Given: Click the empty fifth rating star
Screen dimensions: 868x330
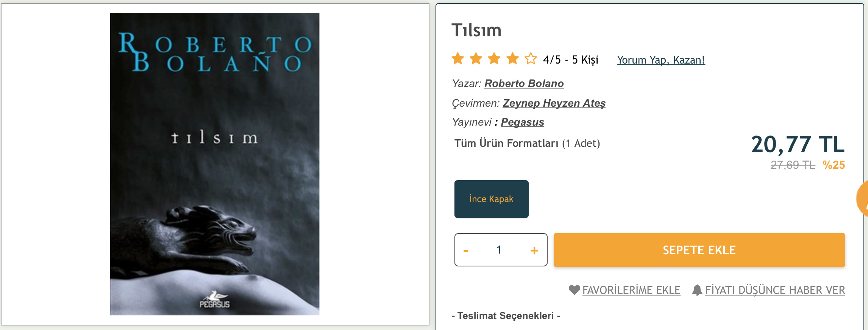Looking at the screenshot, I should click(x=531, y=59).
